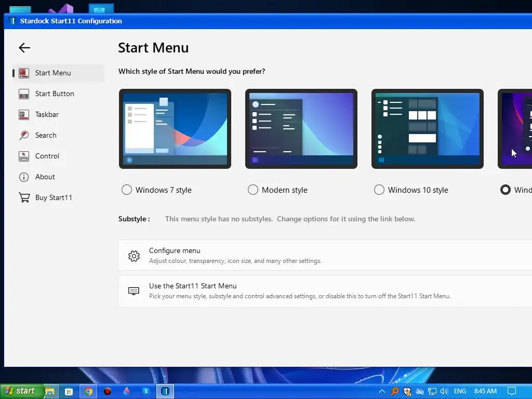Click the Search magnifier sidebar icon

24,136
